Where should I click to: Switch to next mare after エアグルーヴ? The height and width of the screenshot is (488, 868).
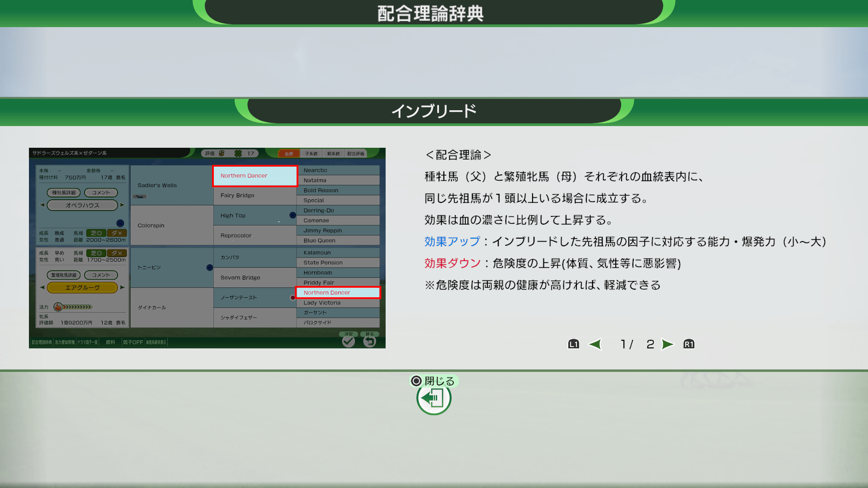[123, 287]
